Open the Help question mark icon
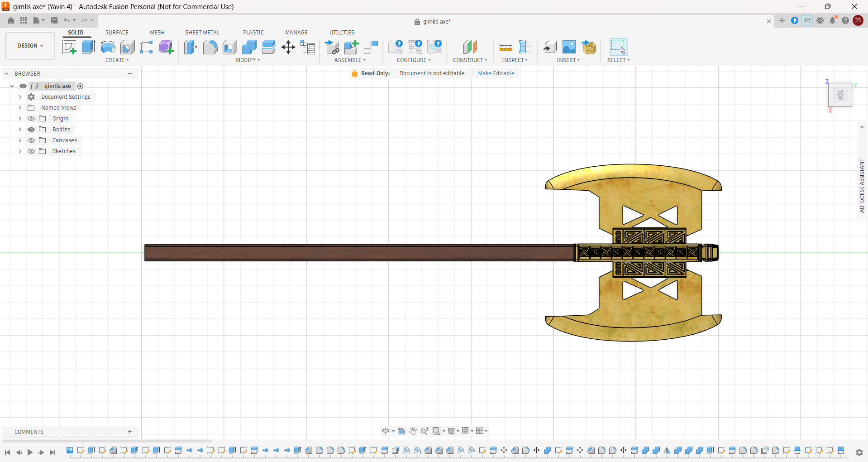The height and width of the screenshot is (462, 868). coord(845,20)
